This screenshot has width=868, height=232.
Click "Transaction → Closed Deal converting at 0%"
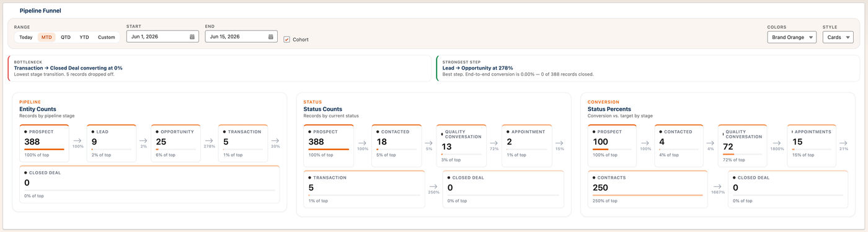point(68,68)
